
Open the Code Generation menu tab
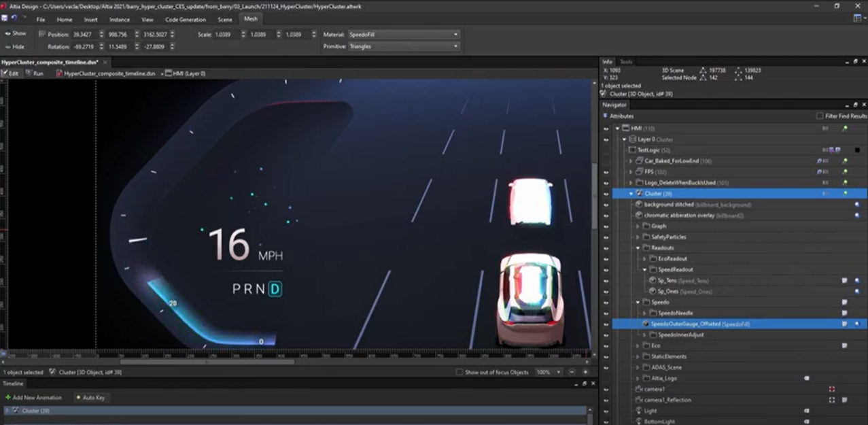(x=185, y=20)
